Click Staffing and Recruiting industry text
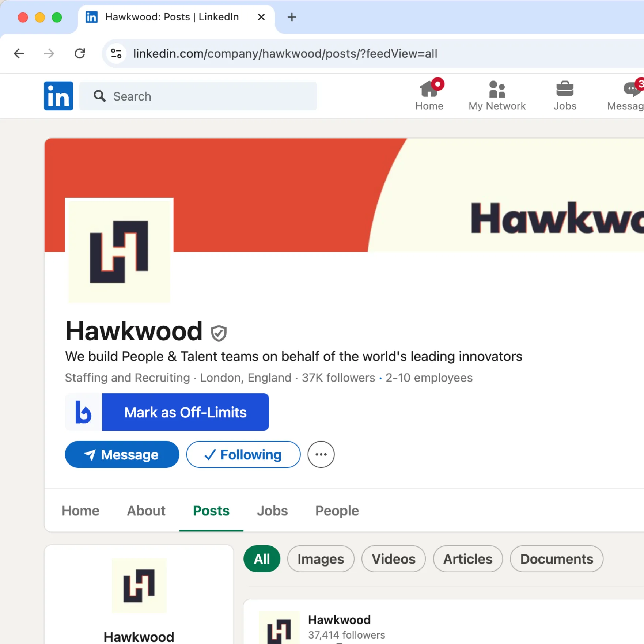 coord(127,378)
